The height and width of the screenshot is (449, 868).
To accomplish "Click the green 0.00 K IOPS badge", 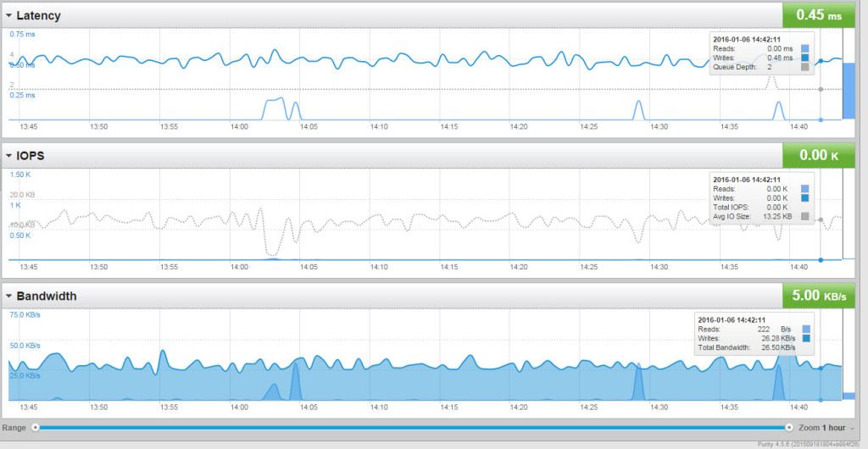I will point(819,156).
